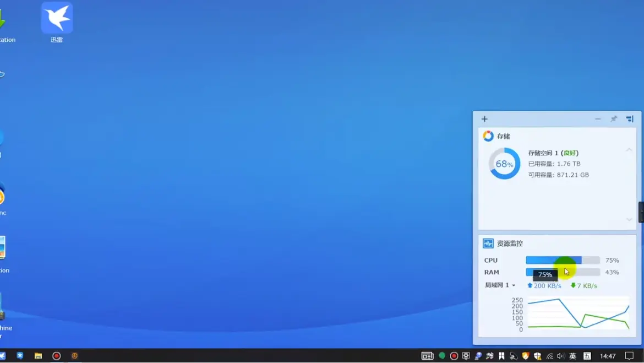Pin the widget panel with the pushpin icon

click(x=614, y=119)
